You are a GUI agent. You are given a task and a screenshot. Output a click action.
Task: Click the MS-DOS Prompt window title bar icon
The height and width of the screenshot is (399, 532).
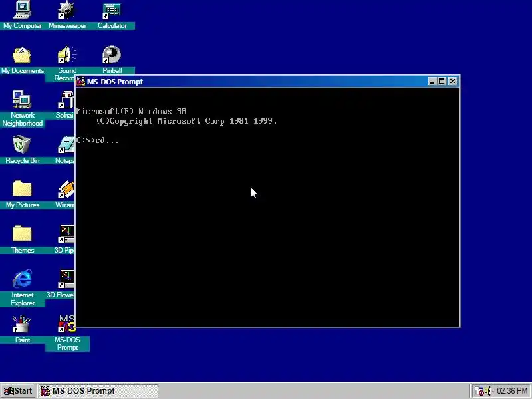[80, 82]
